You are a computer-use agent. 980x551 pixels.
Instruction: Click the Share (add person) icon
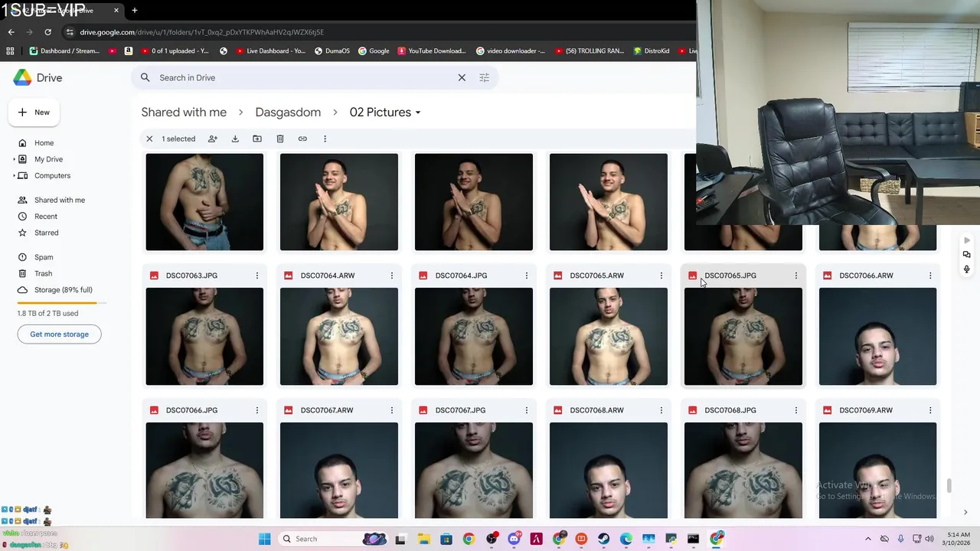coord(213,139)
